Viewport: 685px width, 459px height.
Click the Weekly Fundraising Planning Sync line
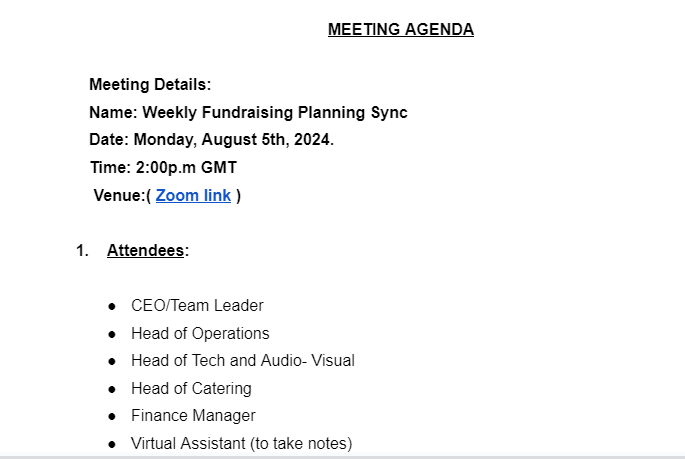(x=248, y=112)
